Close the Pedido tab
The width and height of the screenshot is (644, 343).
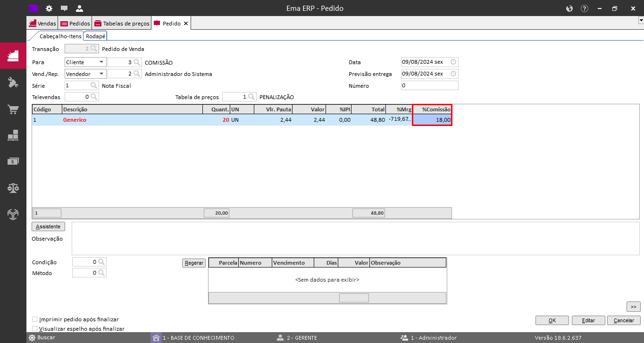(x=186, y=23)
